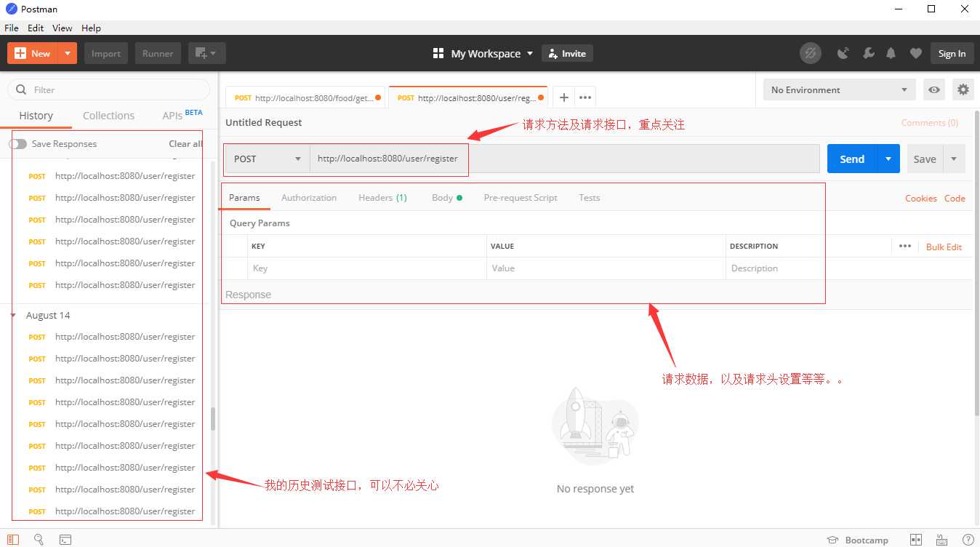Switch to the Collections sidebar tab
The image size is (980, 547).
click(x=108, y=116)
